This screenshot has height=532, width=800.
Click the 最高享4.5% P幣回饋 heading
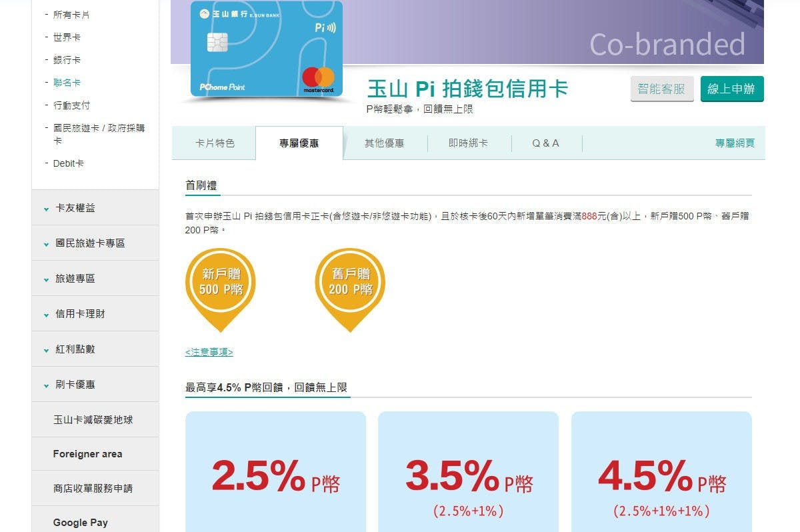pos(266,387)
